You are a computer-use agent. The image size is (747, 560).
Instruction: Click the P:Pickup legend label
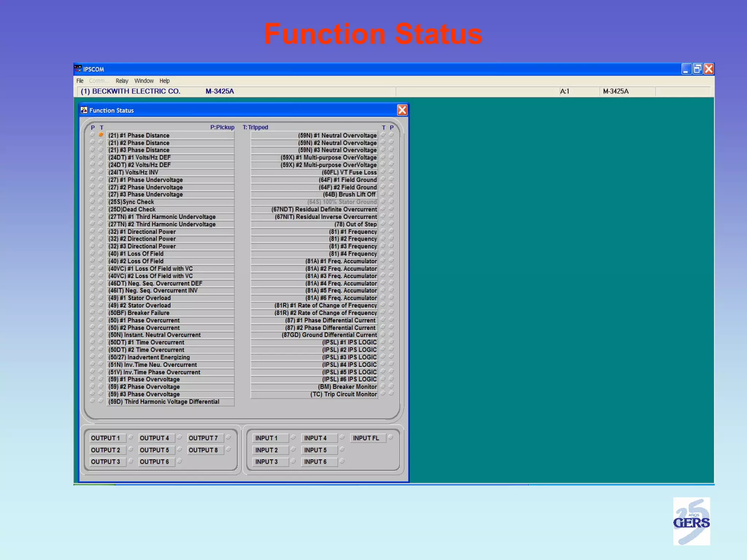[222, 127]
